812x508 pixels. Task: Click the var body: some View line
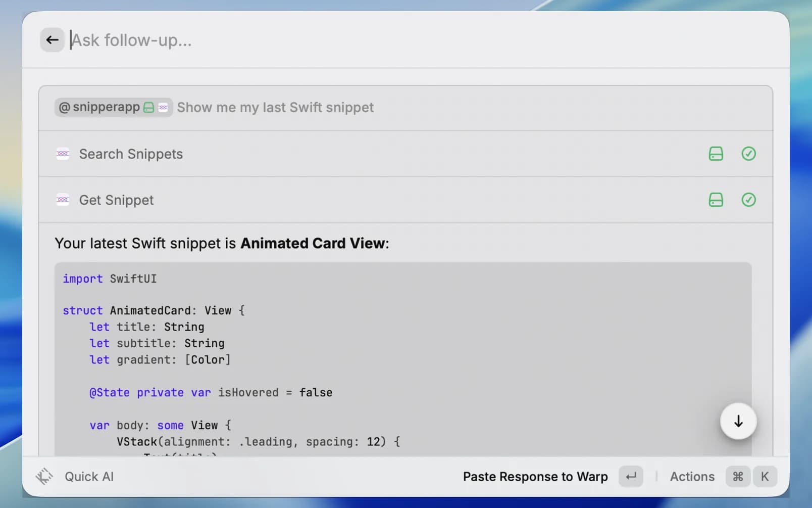pyautogui.click(x=160, y=425)
